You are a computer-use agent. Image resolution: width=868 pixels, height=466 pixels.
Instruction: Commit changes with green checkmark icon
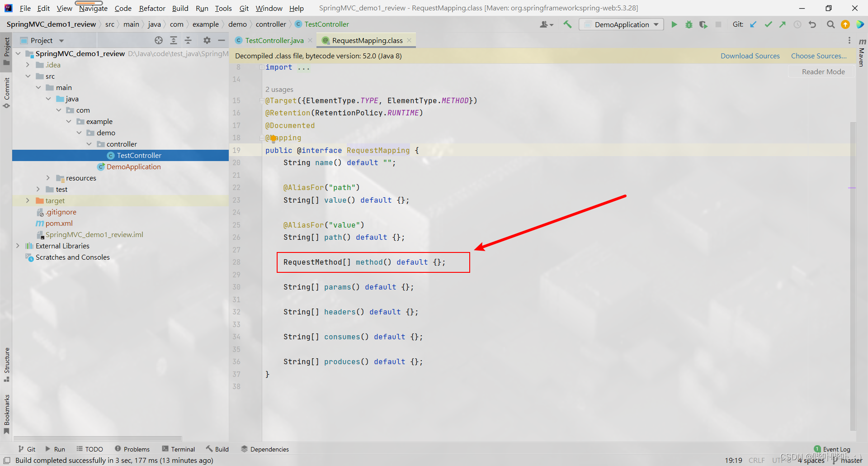pos(768,24)
